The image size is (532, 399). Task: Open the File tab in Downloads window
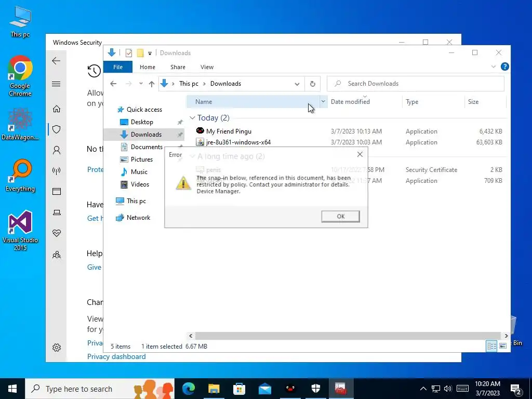pos(118,67)
